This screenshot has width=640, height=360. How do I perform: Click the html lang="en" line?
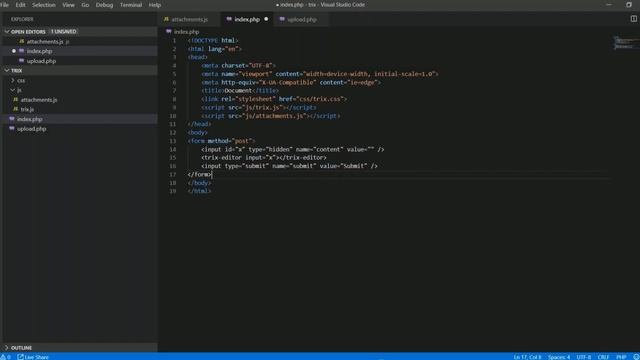tap(215, 49)
